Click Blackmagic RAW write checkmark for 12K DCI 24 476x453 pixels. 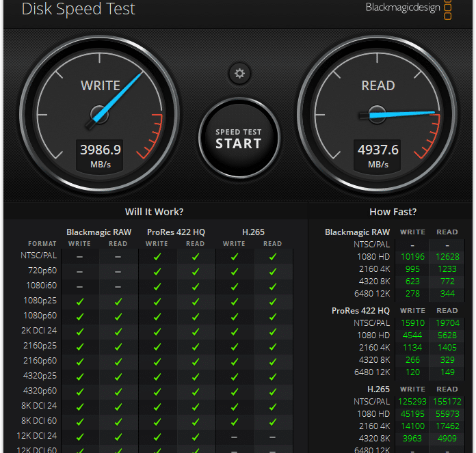[x=80, y=437]
